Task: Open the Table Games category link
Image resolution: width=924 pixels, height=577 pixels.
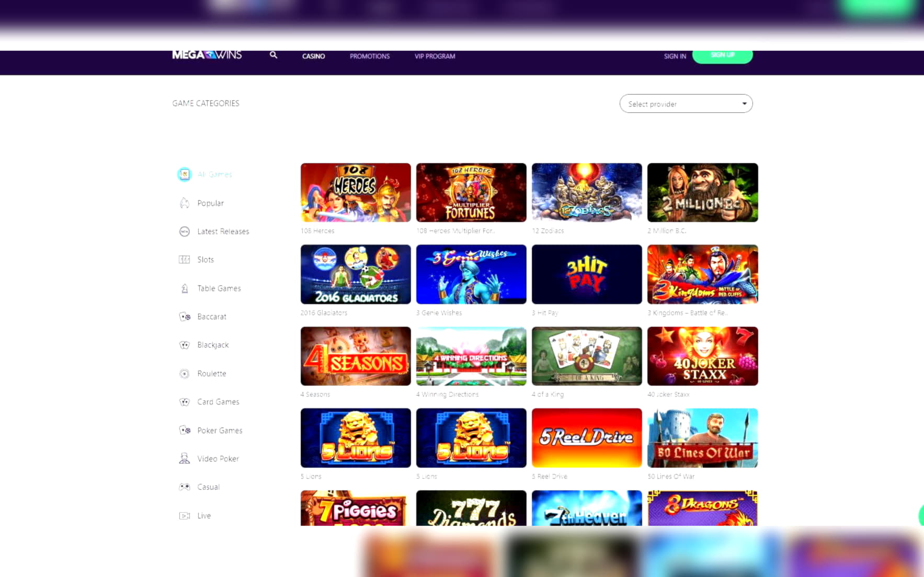Action: (x=219, y=288)
